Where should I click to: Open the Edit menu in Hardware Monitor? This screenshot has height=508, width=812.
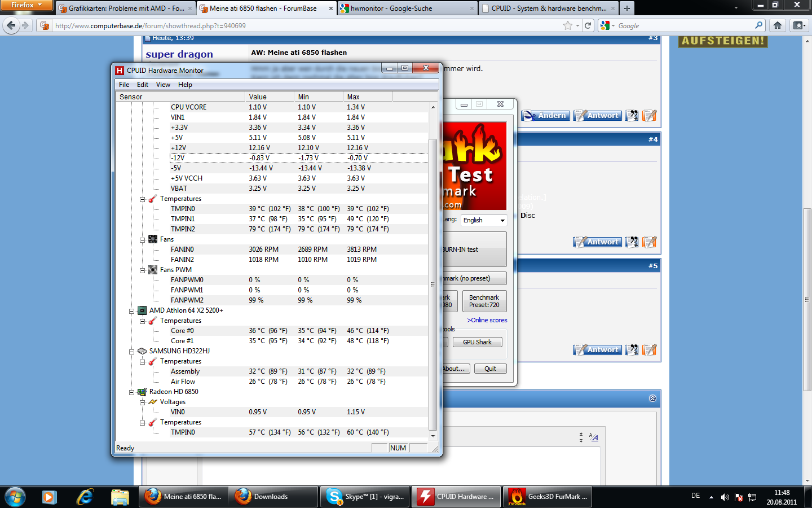143,85
